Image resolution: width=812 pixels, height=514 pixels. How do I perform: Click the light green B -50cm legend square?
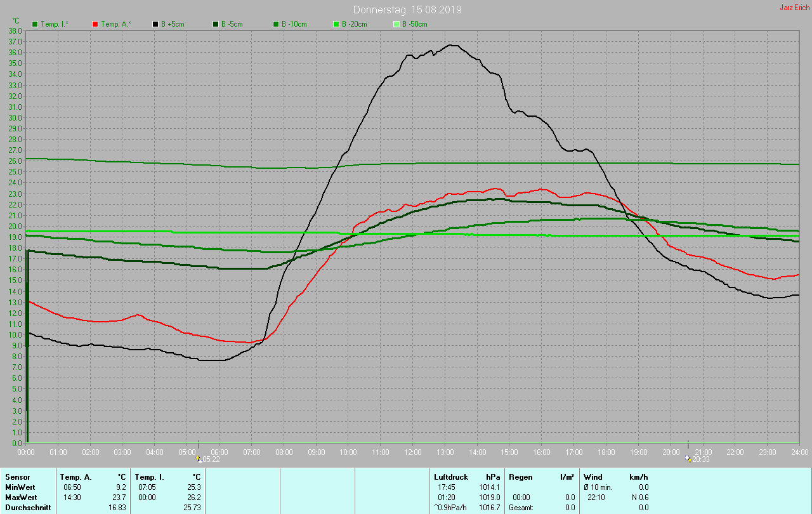[x=396, y=24]
